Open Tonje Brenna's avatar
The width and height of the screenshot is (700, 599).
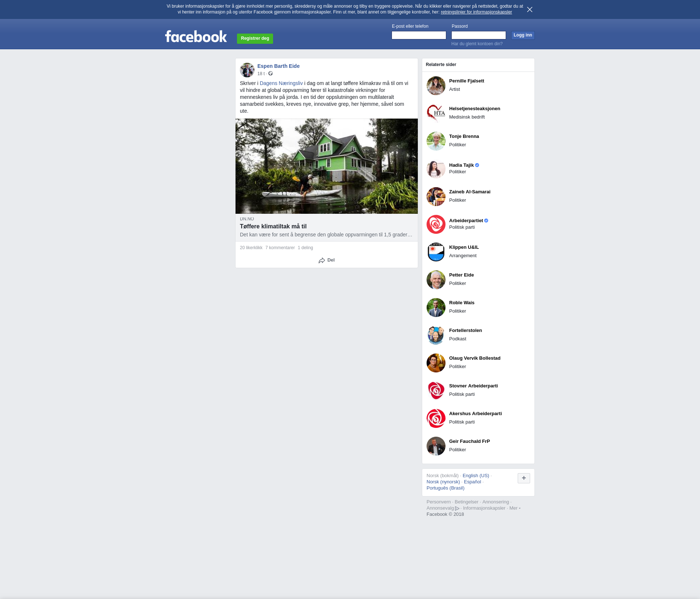click(x=436, y=141)
